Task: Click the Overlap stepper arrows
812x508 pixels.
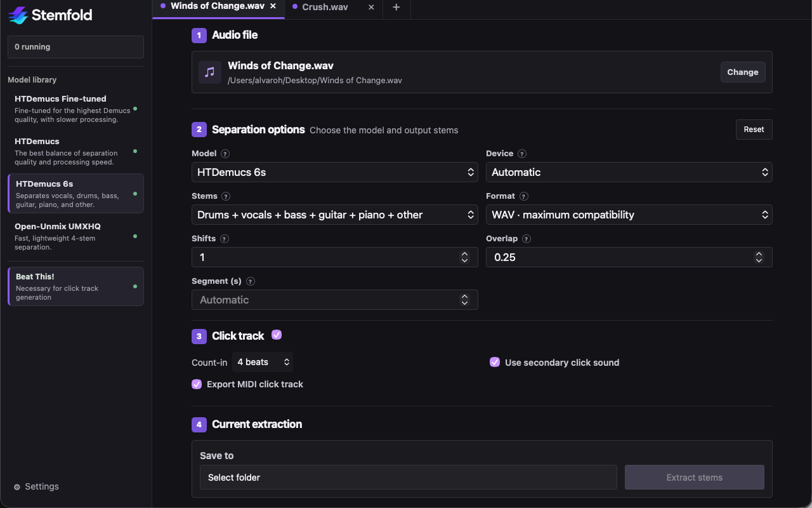Action: click(759, 257)
